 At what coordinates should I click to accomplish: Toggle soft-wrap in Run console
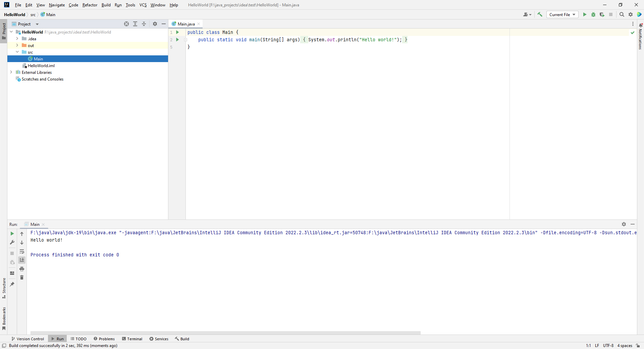tap(22, 251)
